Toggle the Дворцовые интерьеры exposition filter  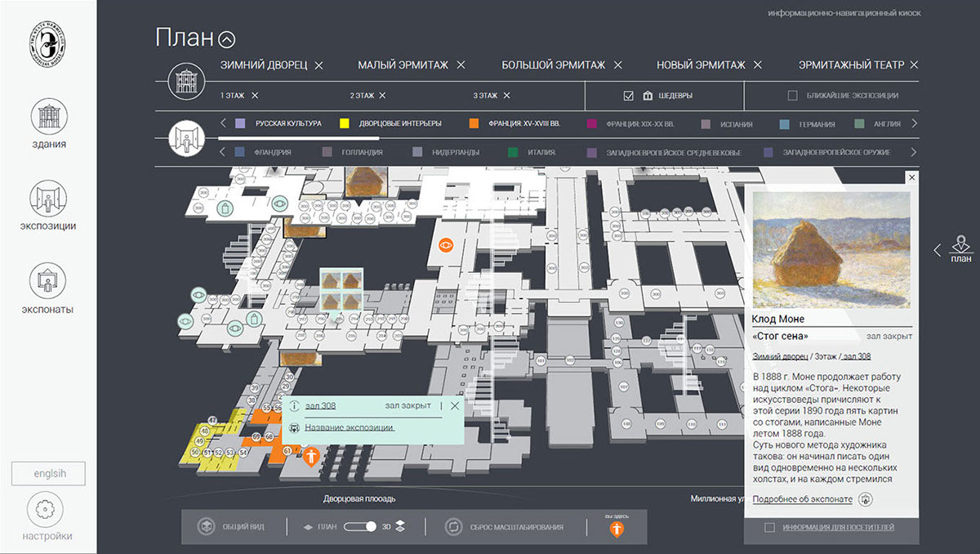click(390, 124)
